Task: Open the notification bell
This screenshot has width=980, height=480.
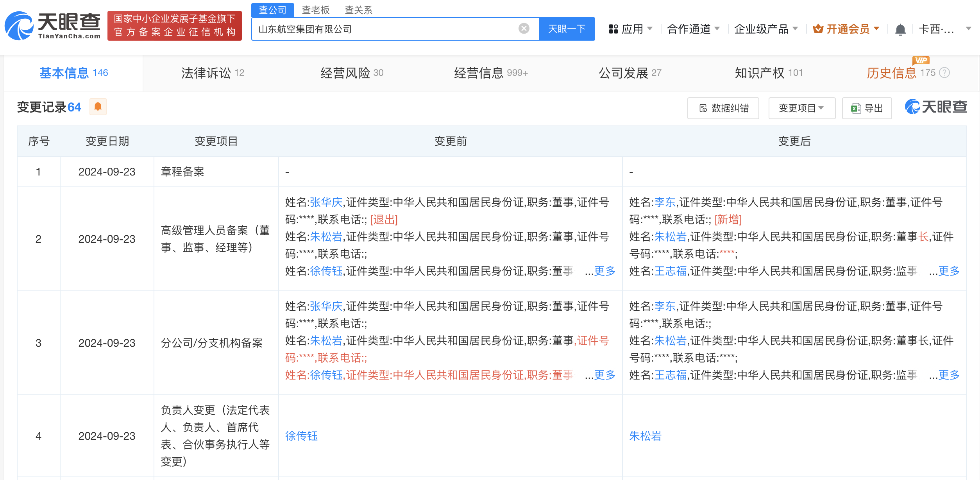Action: pyautogui.click(x=900, y=29)
